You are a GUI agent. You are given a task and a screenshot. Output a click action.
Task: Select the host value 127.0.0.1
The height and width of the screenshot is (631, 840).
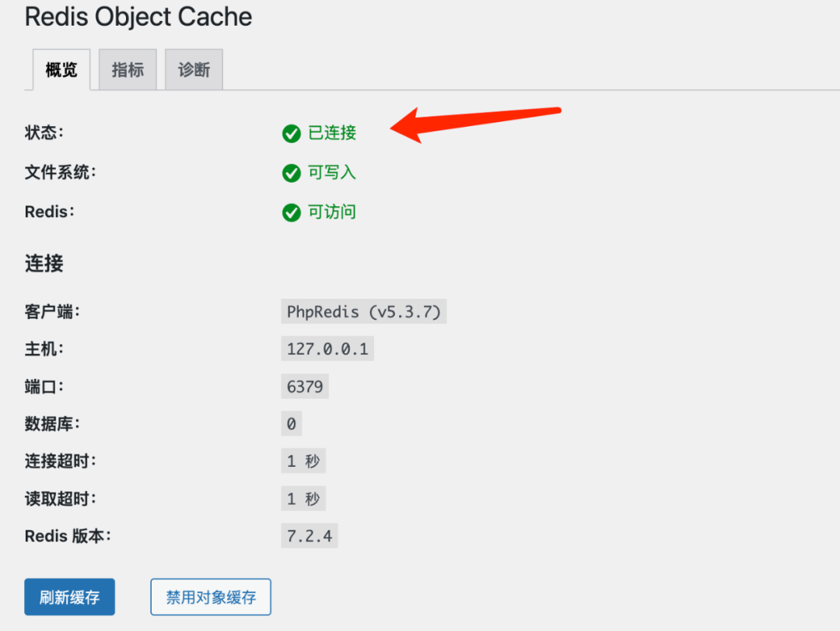pos(327,349)
